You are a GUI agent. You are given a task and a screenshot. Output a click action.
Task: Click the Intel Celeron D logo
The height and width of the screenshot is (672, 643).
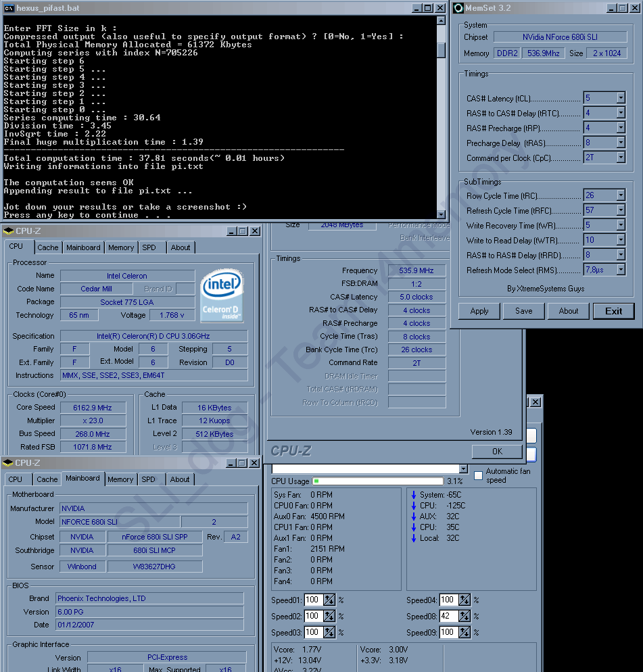222,295
